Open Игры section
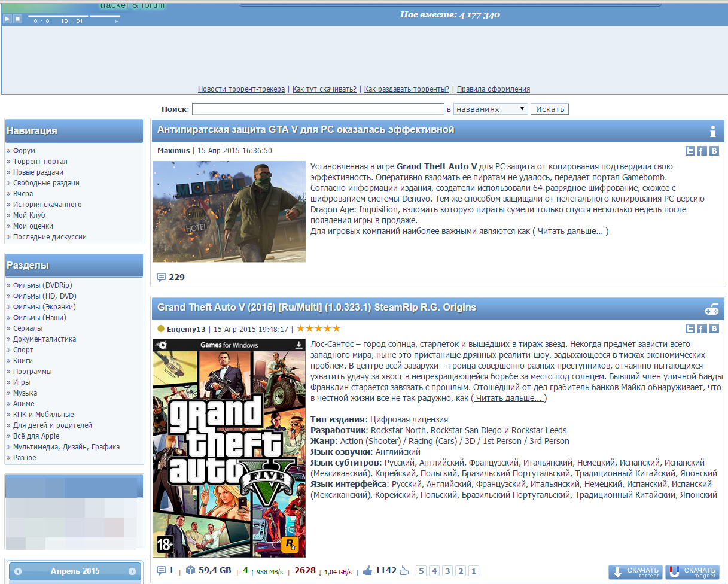 pos(22,382)
